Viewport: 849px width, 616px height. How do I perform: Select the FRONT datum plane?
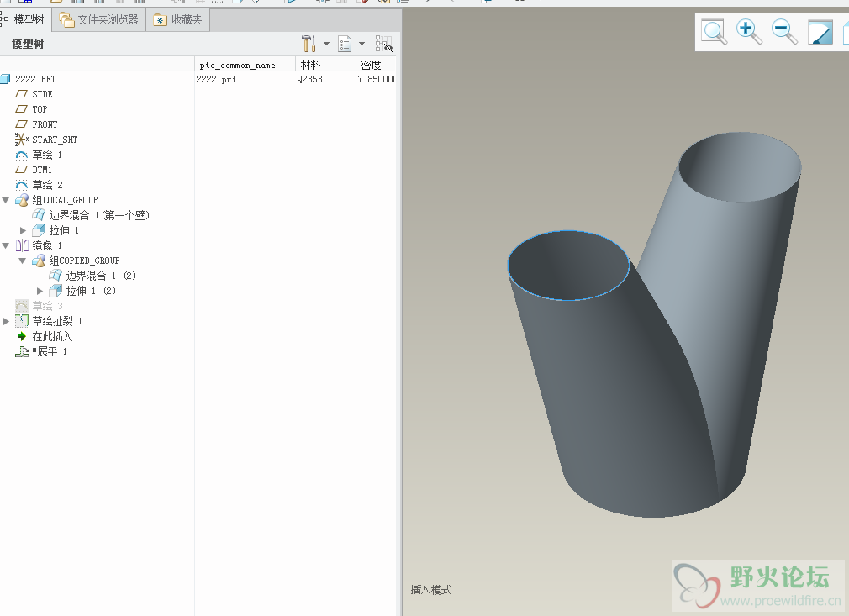tap(45, 124)
